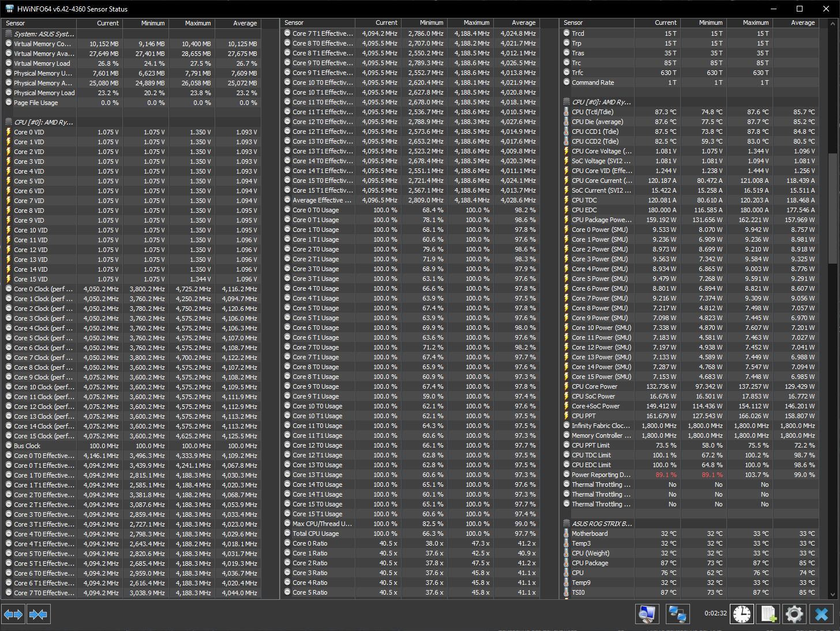Image resolution: width=840 pixels, height=631 pixels.
Task: Click the icon beside Core 0 Ratio
Action: pos(287,543)
